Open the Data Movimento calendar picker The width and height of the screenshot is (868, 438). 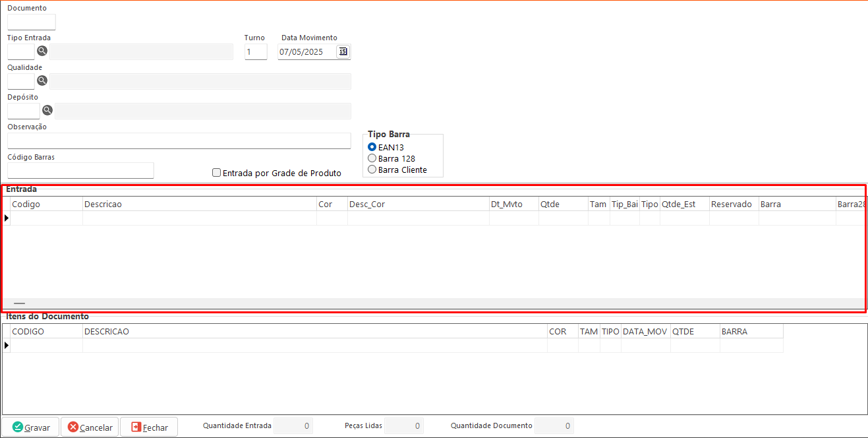pos(343,51)
